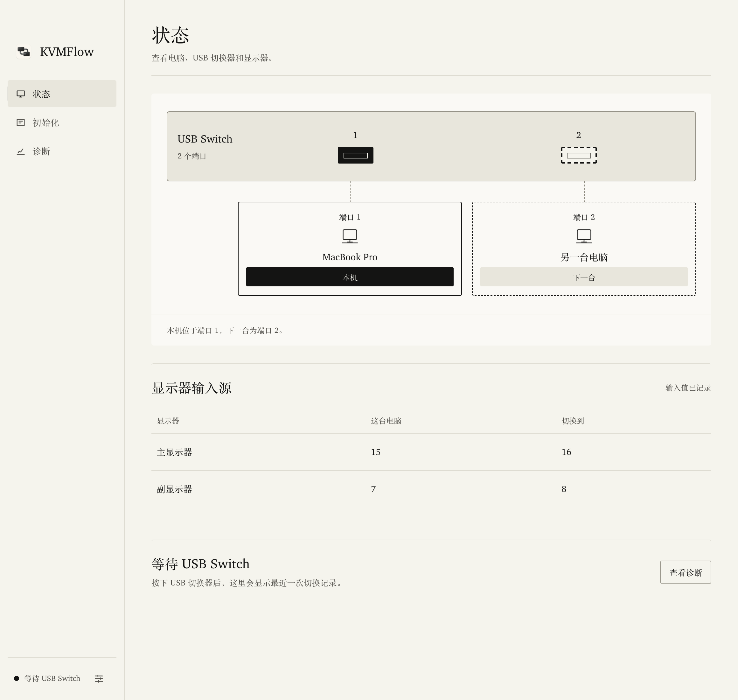Click the 等待 USB Switch section heading

point(200,564)
